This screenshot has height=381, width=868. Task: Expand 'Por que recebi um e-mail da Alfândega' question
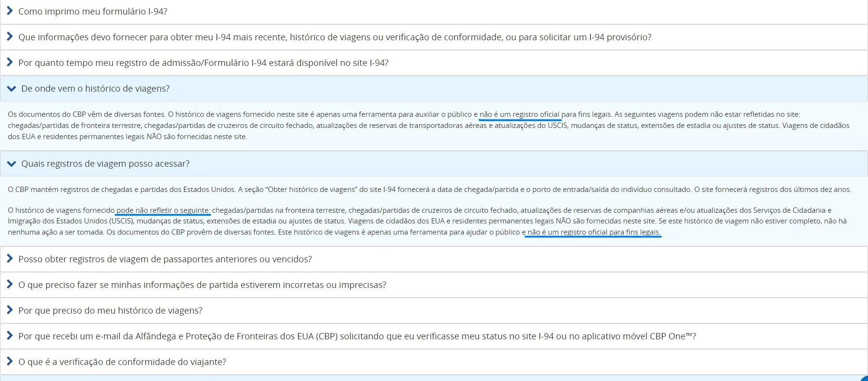click(357, 336)
